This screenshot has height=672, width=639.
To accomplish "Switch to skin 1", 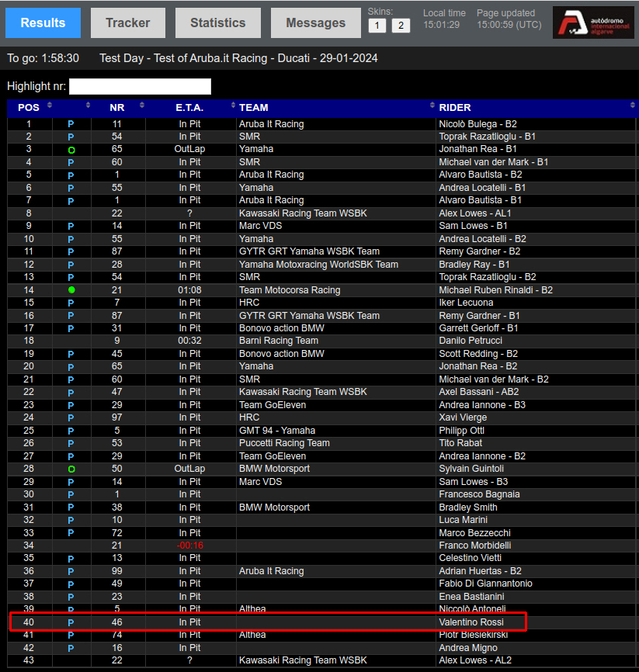I will pyautogui.click(x=377, y=26).
